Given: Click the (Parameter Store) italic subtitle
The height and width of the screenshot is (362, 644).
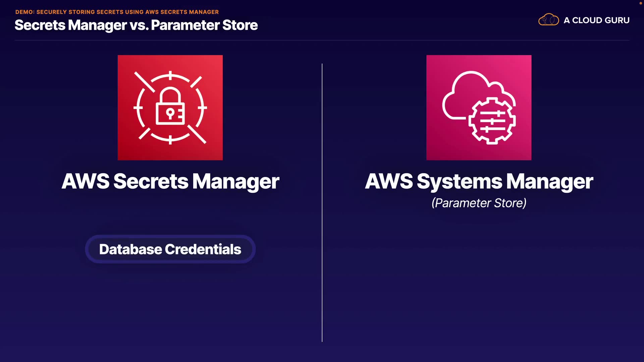Looking at the screenshot, I should 479,203.
